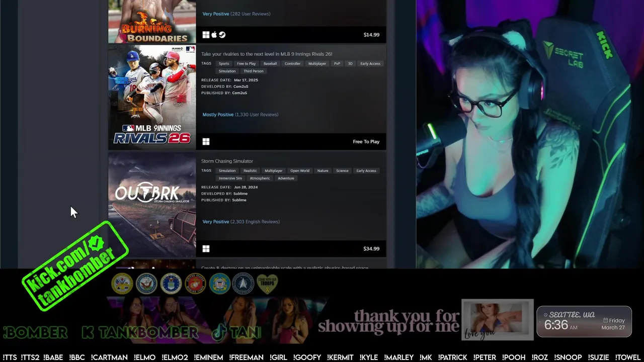Select the Nature tag
This screenshot has height=362, width=644.
(x=323, y=171)
